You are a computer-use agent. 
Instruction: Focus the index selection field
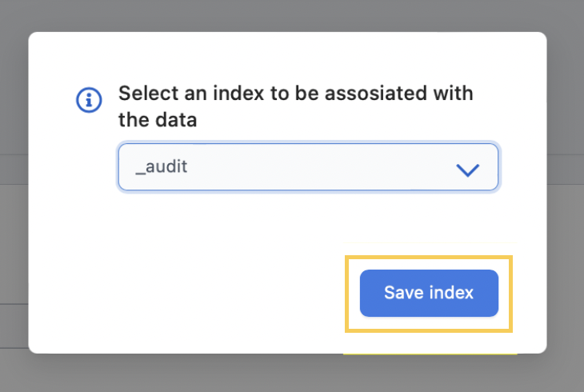point(308,166)
